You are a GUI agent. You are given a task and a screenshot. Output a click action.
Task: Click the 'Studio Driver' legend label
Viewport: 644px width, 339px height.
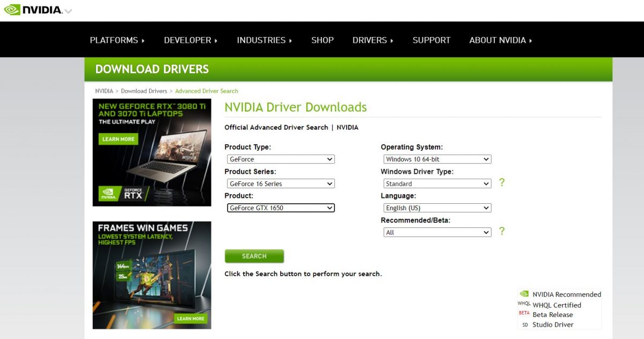pos(553,325)
